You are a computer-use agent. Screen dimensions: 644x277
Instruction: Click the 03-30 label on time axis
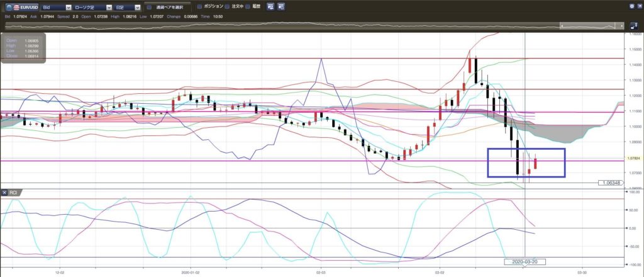tap(582, 272)
